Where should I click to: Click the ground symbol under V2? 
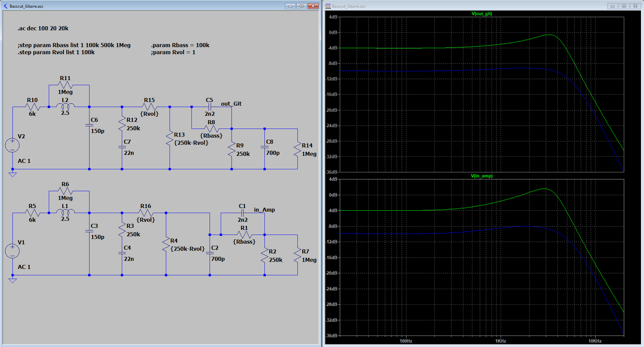point(12,175)
